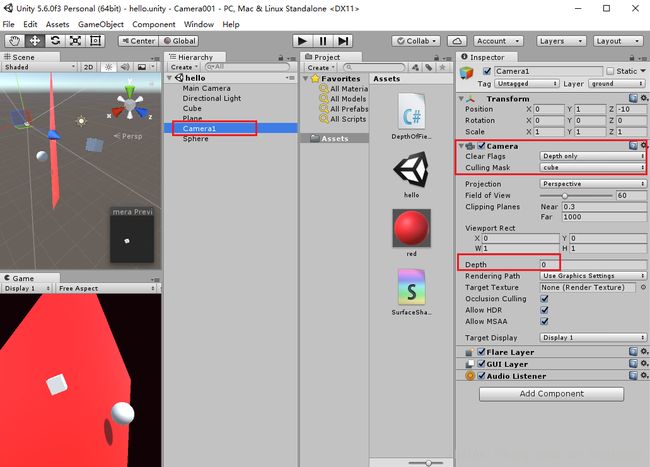650x467 pixels.
Task: Select the Rotate tool
Action: pyautogui.click(x=55, y=41)
